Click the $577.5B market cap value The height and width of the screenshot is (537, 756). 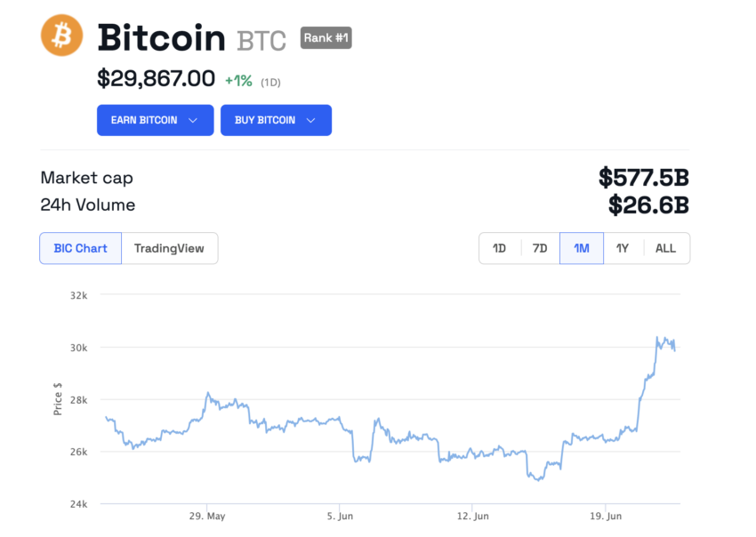click(644, 177)
